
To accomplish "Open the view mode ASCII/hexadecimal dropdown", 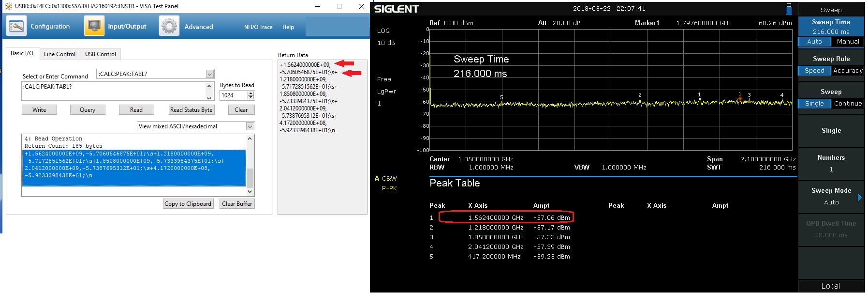I will (x=250, y=126).
